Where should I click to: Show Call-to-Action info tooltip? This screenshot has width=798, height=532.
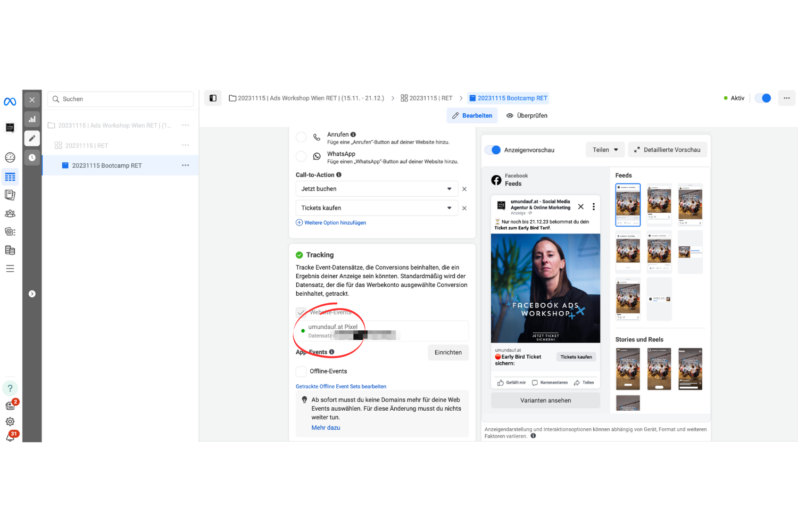coord(339,175)
